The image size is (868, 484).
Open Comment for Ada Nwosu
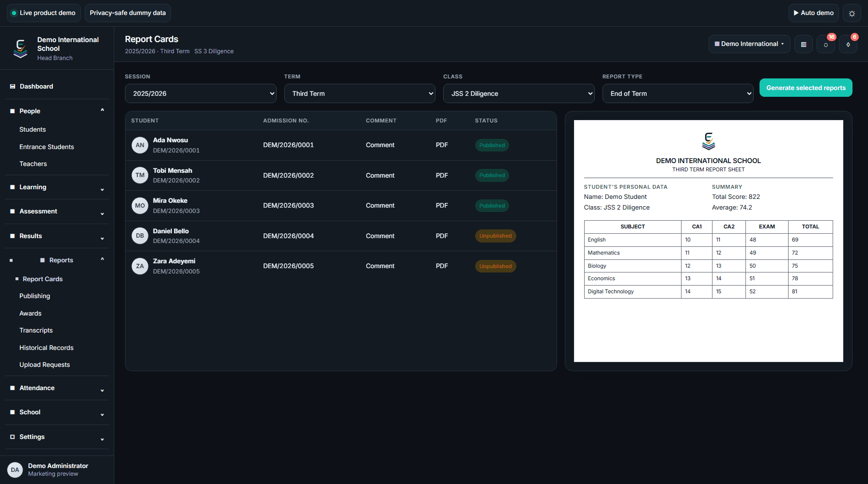pyautogui.click(x=380, y=145)
